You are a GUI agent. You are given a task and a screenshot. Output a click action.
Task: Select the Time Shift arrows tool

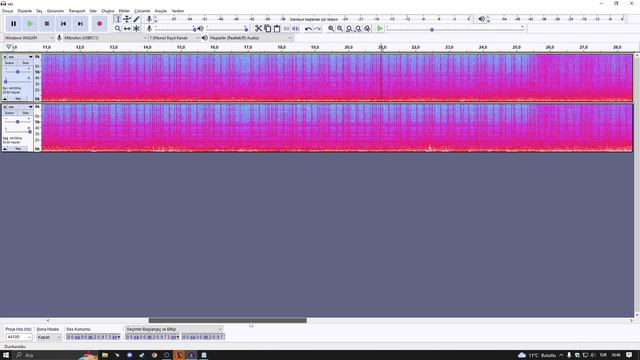(127, 29)
